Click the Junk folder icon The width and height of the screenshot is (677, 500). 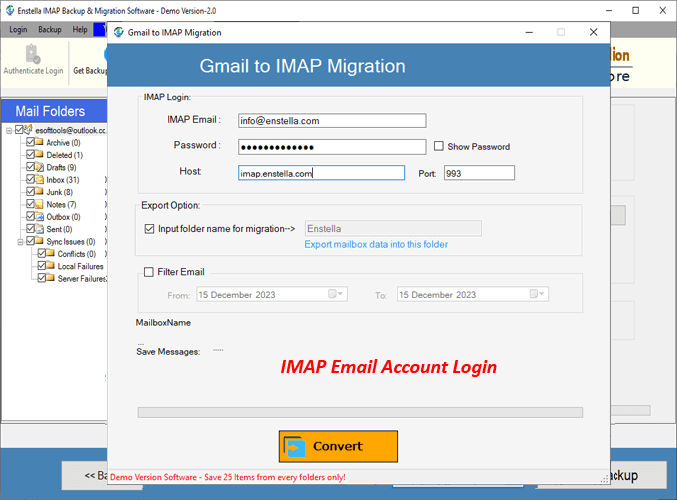(x=39, y=192)
